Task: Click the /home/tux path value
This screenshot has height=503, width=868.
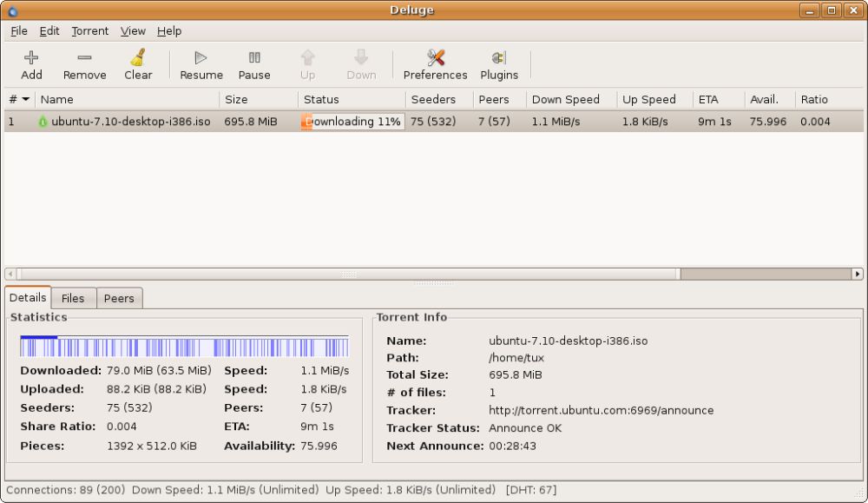Action: coord(516,358)
